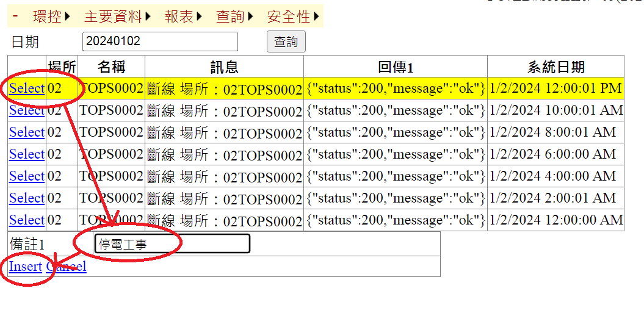Click the 回傳1 column header
644x313 pixels.
(395, 67)
